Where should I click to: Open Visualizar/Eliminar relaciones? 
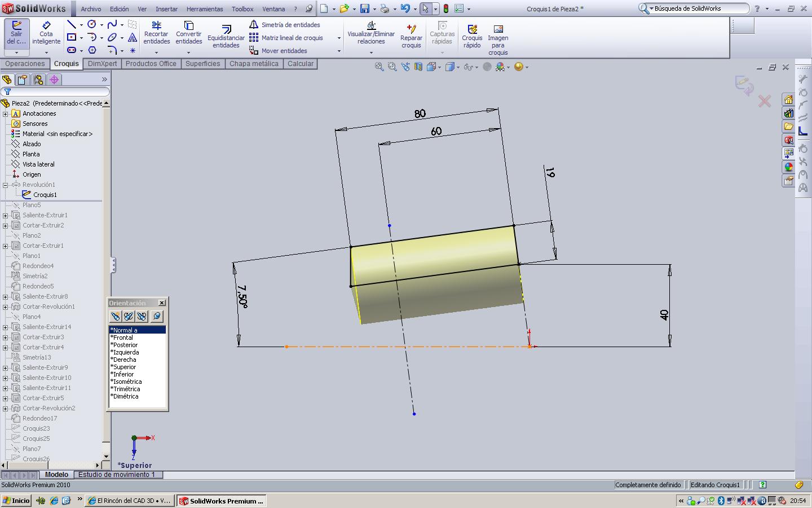point(371,33)
